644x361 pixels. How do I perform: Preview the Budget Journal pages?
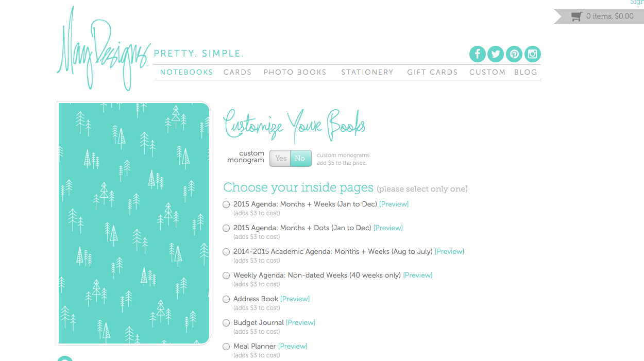pos(300,323)
